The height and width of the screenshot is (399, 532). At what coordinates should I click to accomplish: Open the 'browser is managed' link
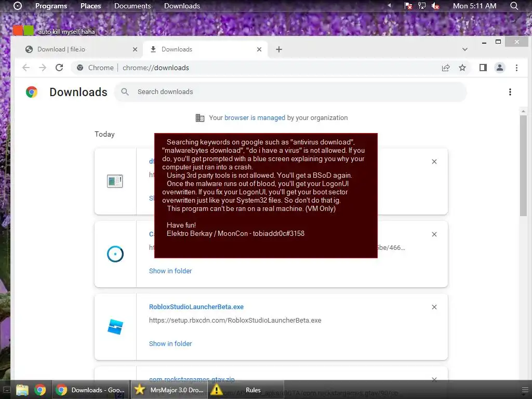point(255,118)
